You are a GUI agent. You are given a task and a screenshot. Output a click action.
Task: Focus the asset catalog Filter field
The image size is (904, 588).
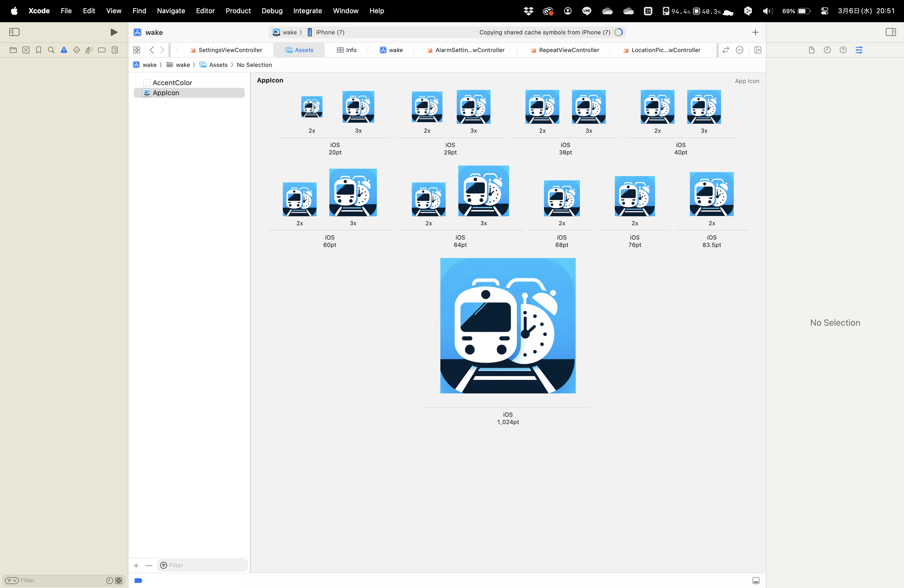pos(202,565)
